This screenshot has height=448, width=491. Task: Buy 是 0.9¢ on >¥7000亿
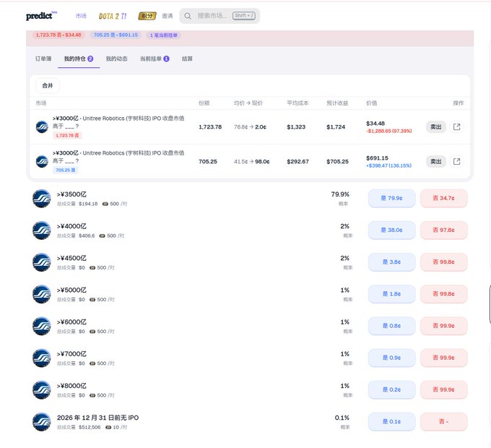[392, 358]
